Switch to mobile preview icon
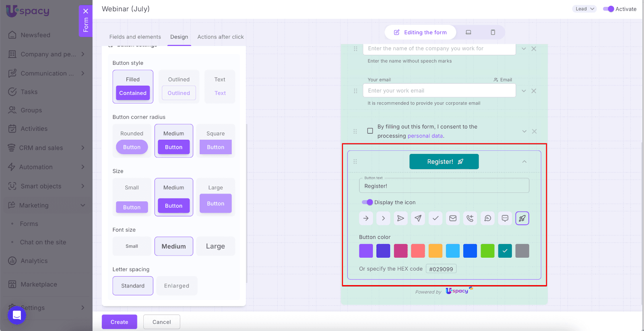 click(x=493, y=32)
